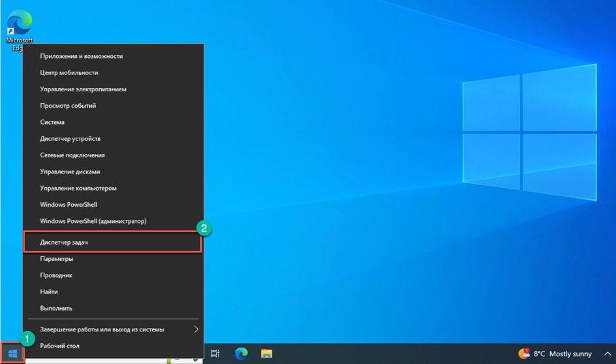Select Управление компьютером
Image resolution: width=616 pixels, height=364 pixels.
point(113,188)
